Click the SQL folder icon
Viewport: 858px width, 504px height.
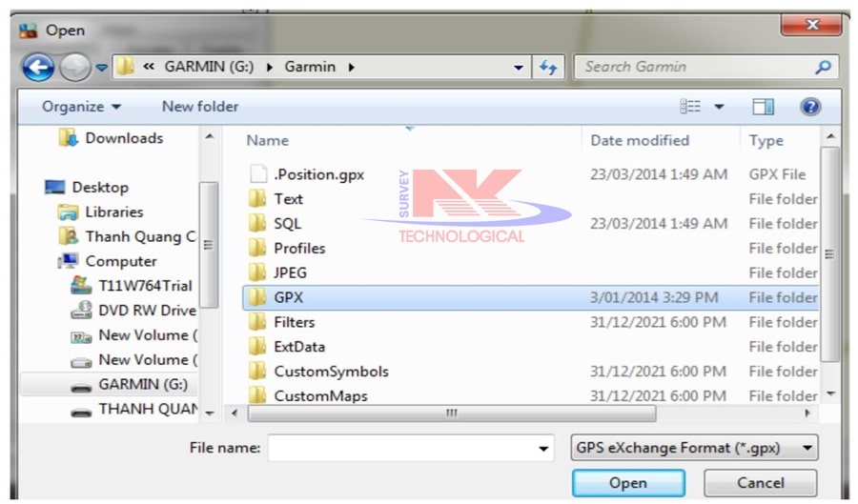pos(257,223)
